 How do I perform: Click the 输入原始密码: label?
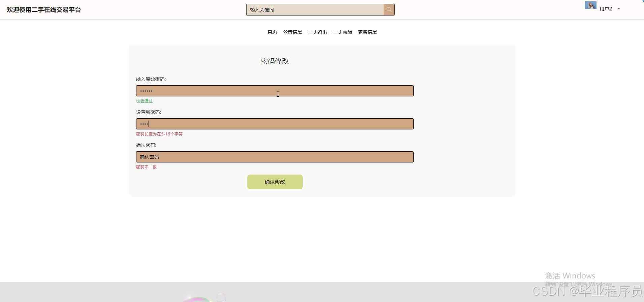[151, 79]
